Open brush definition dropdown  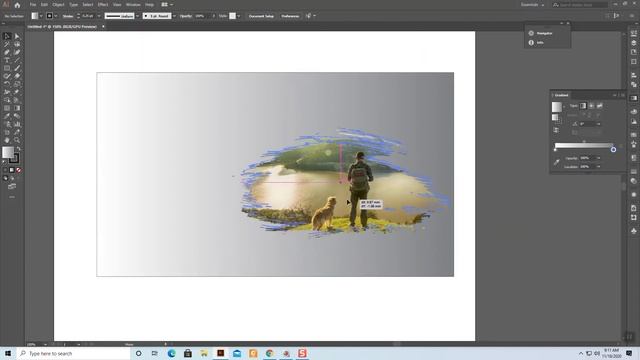coord(174,16)
